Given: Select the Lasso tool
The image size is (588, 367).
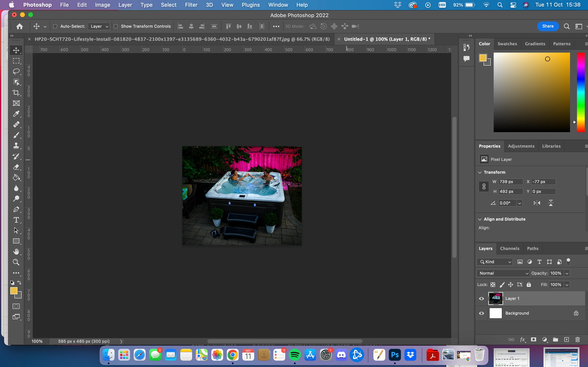Looking at the screenshot, I should coord(16,71).
